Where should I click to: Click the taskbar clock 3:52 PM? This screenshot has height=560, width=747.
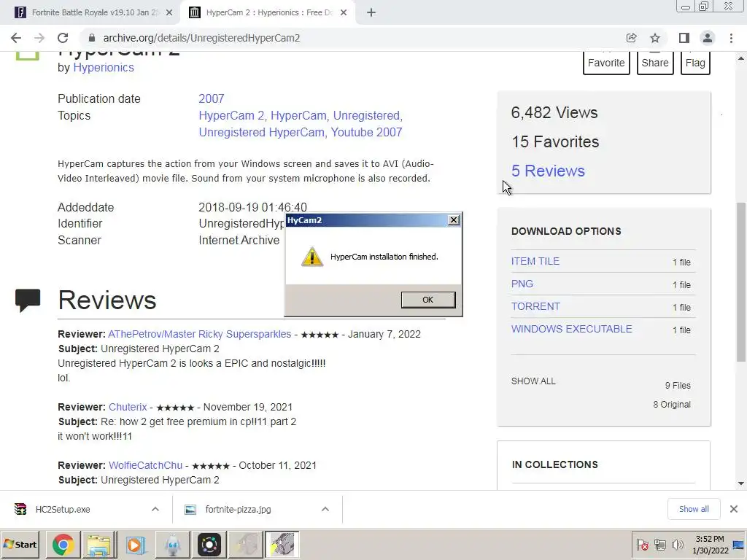tap(710, 539)
